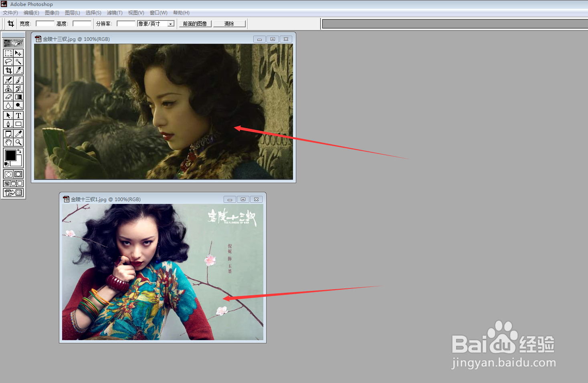Select the Airbrush tool

[8, 80]
